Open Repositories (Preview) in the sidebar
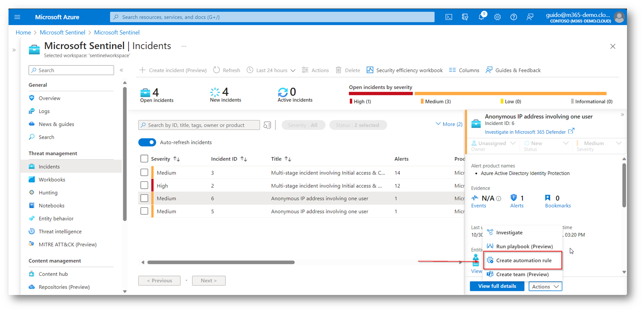Screen dimensions: 644x312 point(64,287)
